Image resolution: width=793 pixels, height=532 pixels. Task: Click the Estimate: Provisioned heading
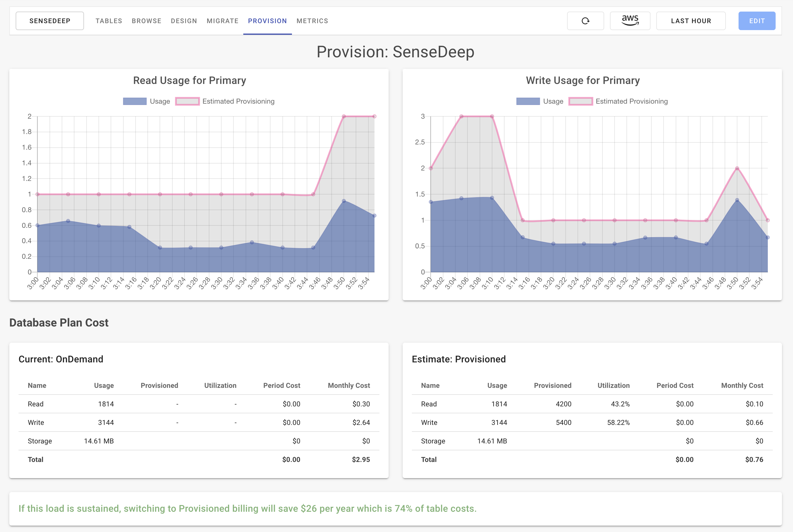tap(458, 359)
